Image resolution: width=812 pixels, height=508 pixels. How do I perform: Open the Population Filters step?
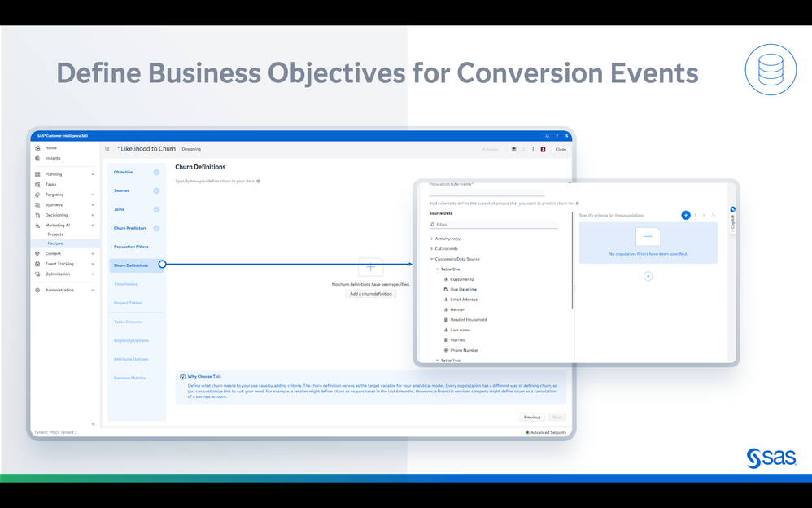point(136,247)
